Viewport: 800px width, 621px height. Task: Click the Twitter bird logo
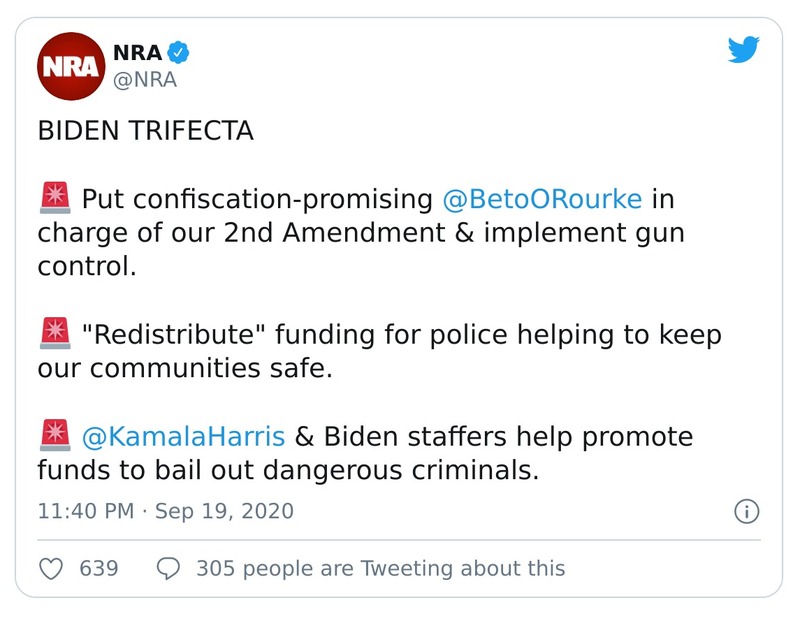pos(743,50)
